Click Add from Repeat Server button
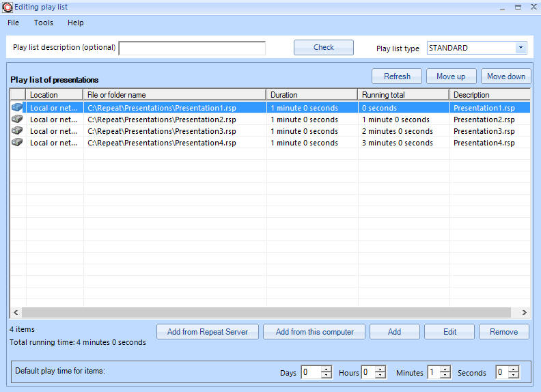541x392 pixels. pyautogui.click(x=208, y=332)
